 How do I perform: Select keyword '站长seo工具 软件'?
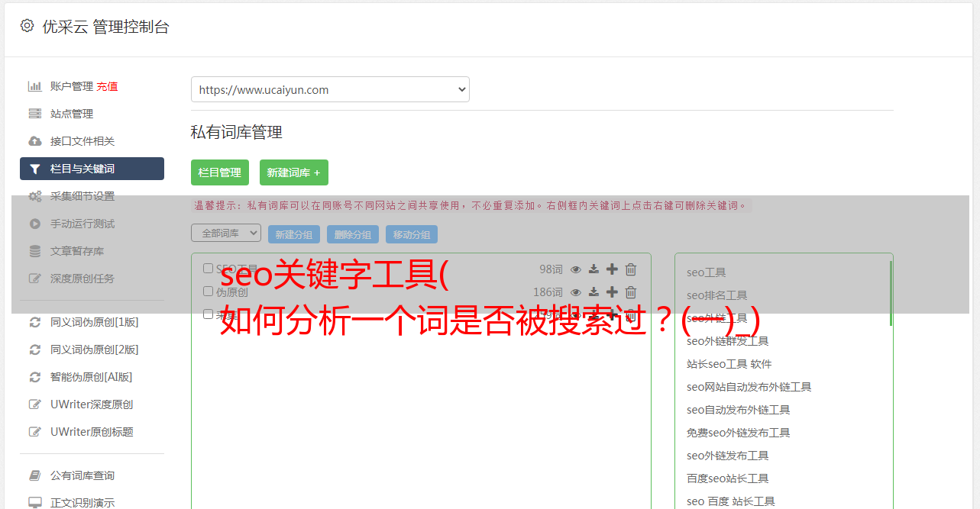click(x=729, y=364)
